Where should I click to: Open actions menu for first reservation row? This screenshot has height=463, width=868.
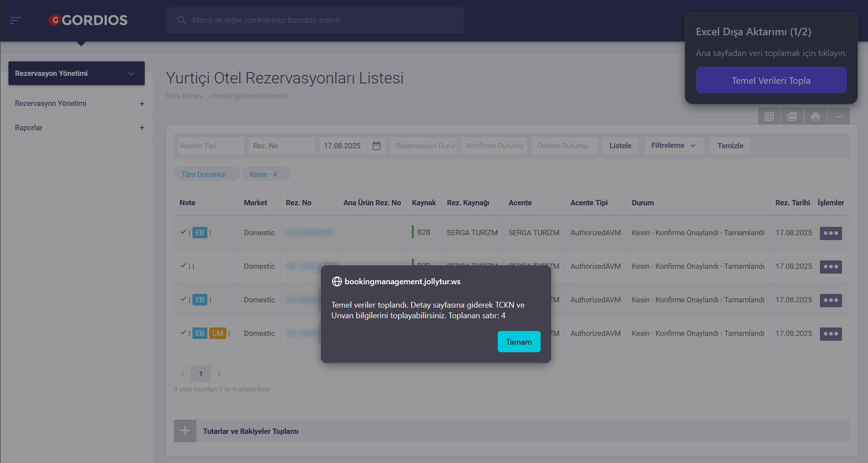point(830,233)
